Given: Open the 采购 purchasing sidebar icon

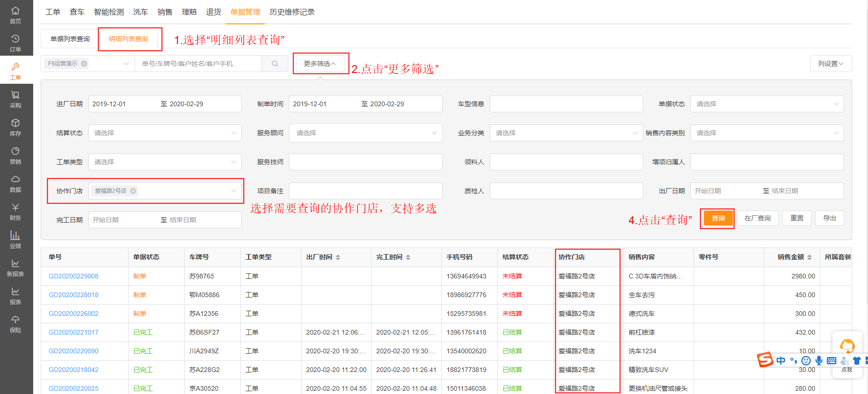Looking at the screenshot, I should [x=15, y=95].
